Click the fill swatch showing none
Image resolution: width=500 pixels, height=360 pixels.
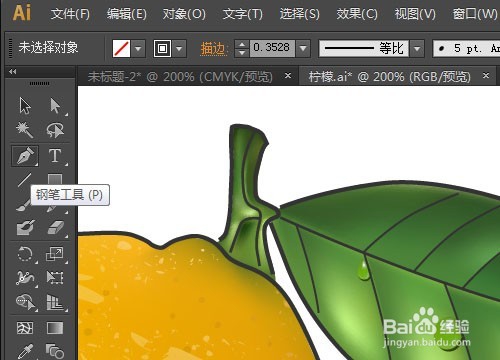tap(121, 49)
